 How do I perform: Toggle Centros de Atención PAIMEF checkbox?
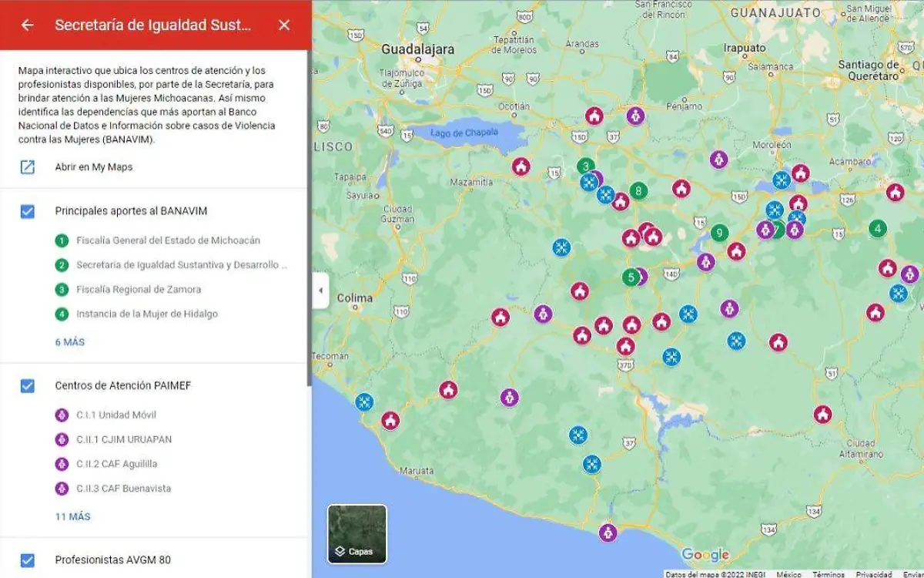coord(28,385)
